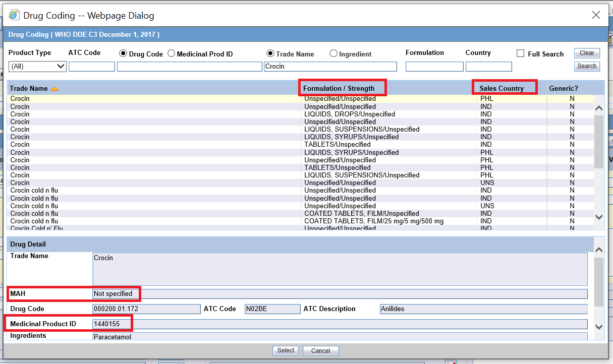
Task: Click the Trade Name detail box with Crocin
Action: pos(340,269)
